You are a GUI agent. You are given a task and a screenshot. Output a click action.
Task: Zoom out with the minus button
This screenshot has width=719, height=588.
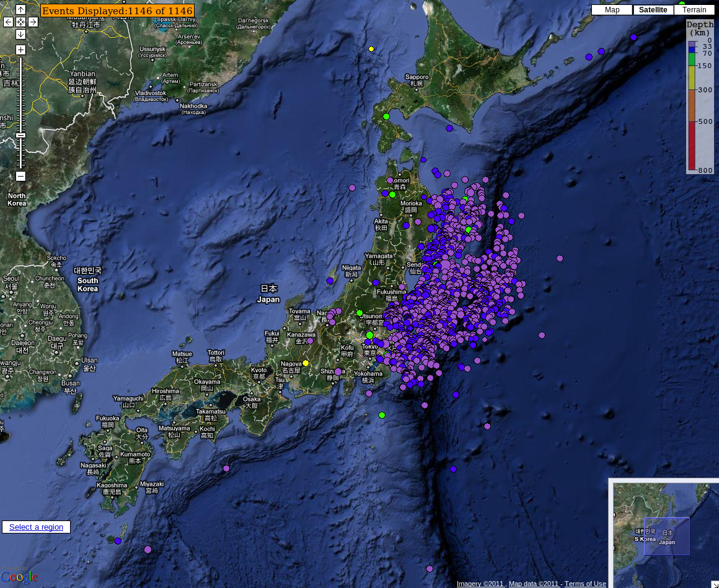pyautogui.click(x=20, y=176)
